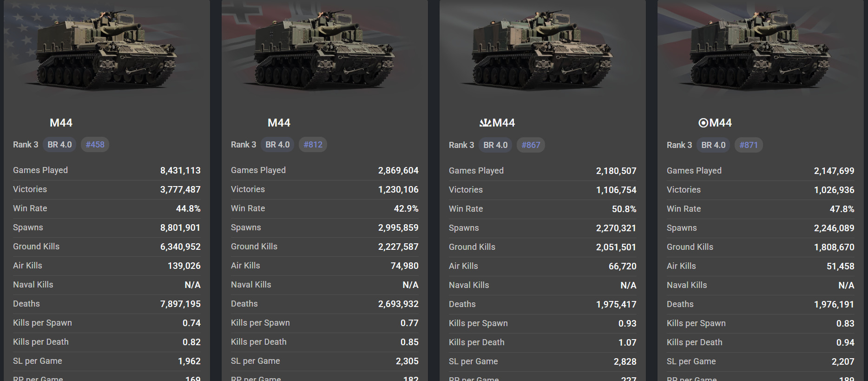868x381 pixels.
Task: Click BR 4.0 badge beside #867
Action: 495,145
